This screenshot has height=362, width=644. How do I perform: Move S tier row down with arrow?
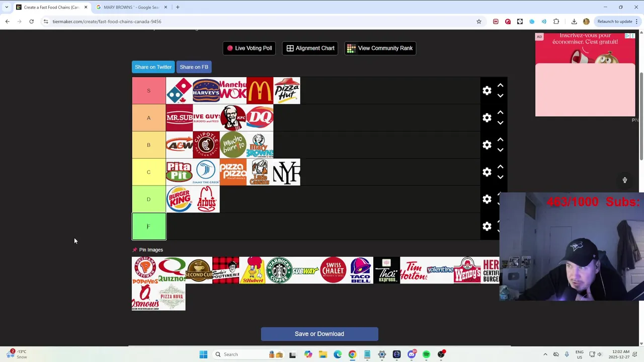[x=500, y=96]
